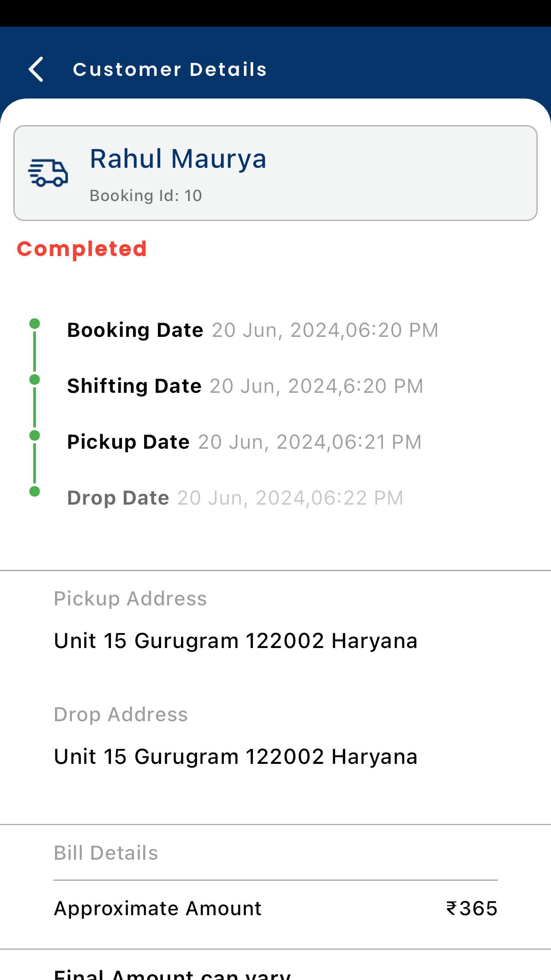Click the ₹365 amount value
Screen dimensions: 551x980
pos(472,909)
